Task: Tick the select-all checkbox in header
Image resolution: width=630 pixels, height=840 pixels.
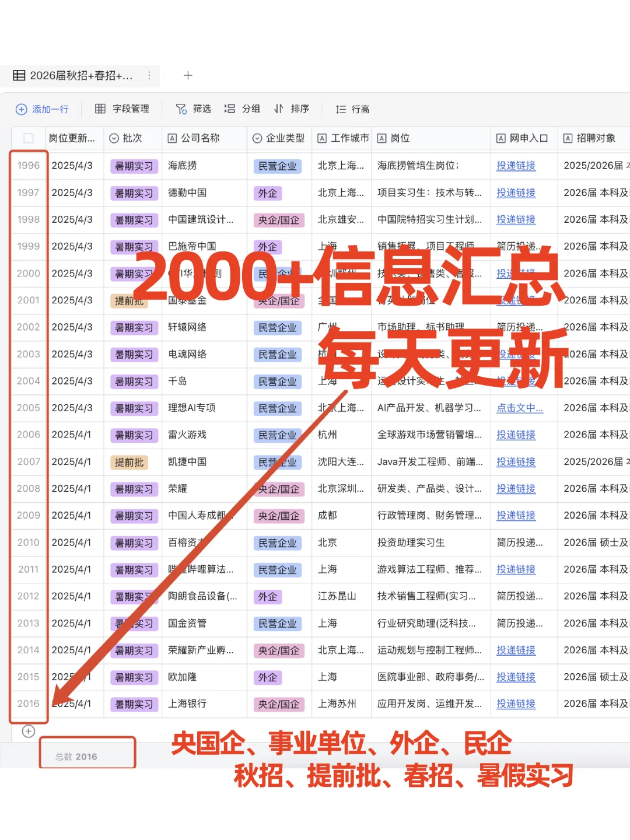Action: click(x=29, y=138)
